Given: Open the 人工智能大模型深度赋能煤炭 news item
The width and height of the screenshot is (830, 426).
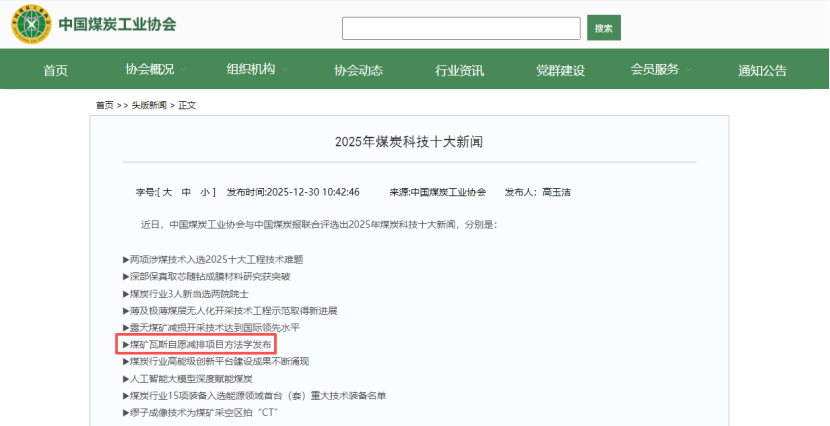Looking at the screenshot, I should 191,378.
